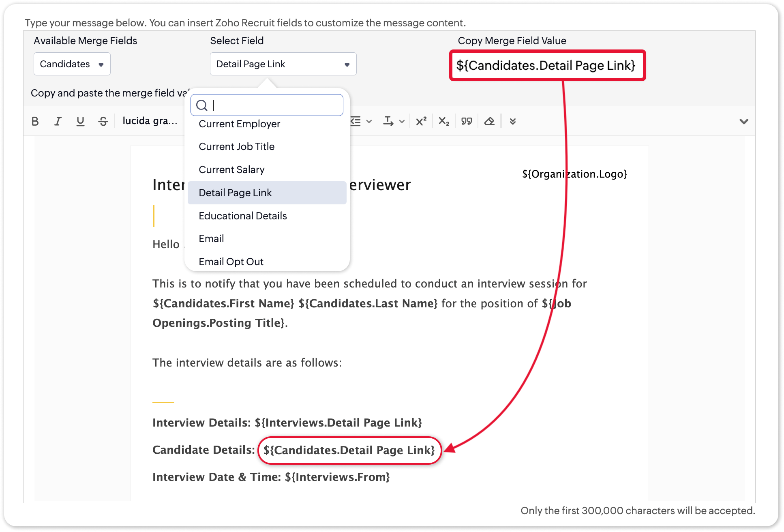Toggle bold formatting
Image resolution: width=784 pixels, height=532 pixels.
[35, 121]
